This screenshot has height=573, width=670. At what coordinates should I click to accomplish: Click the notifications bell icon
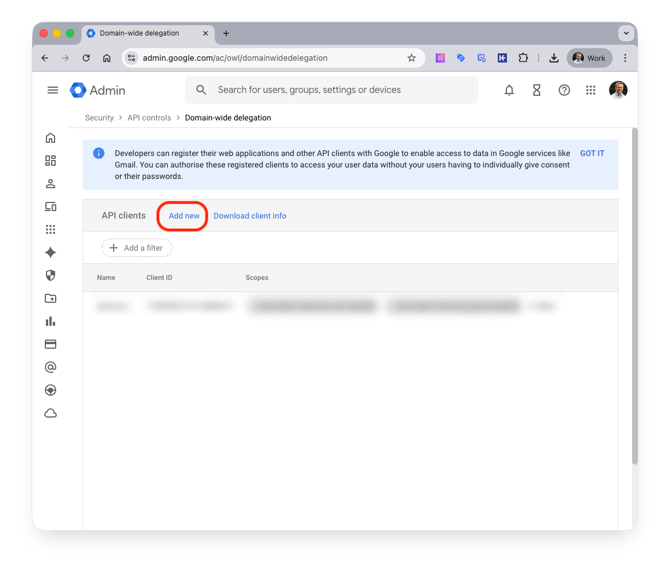click(x=509, y=90)
